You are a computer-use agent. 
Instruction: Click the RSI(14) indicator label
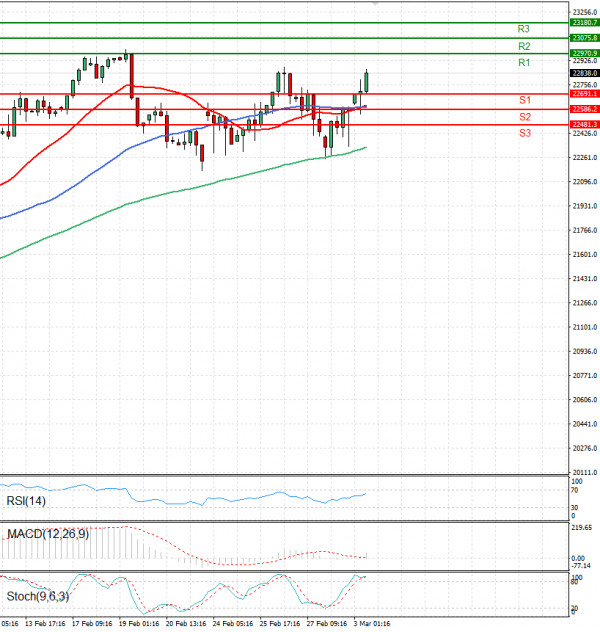[26, 501]
